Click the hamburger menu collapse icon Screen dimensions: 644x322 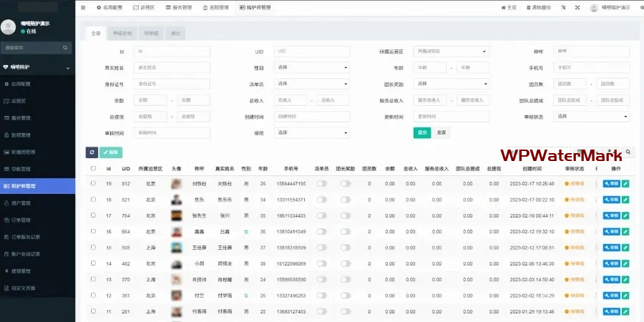(83, 7)
